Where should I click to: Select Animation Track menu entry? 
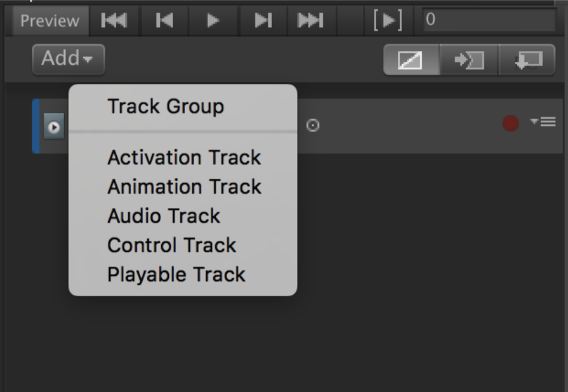pos(184,187)
